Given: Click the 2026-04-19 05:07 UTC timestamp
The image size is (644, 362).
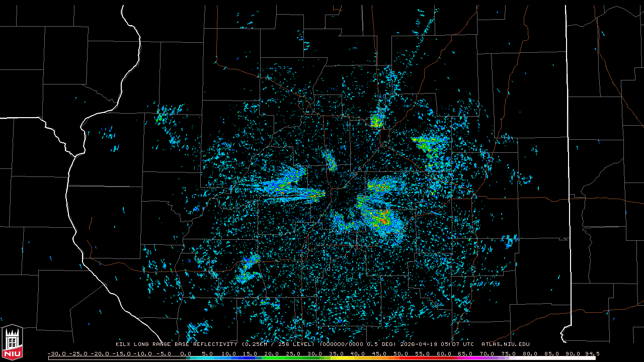Looking at the screenshot, I should (x=437, y=344).
